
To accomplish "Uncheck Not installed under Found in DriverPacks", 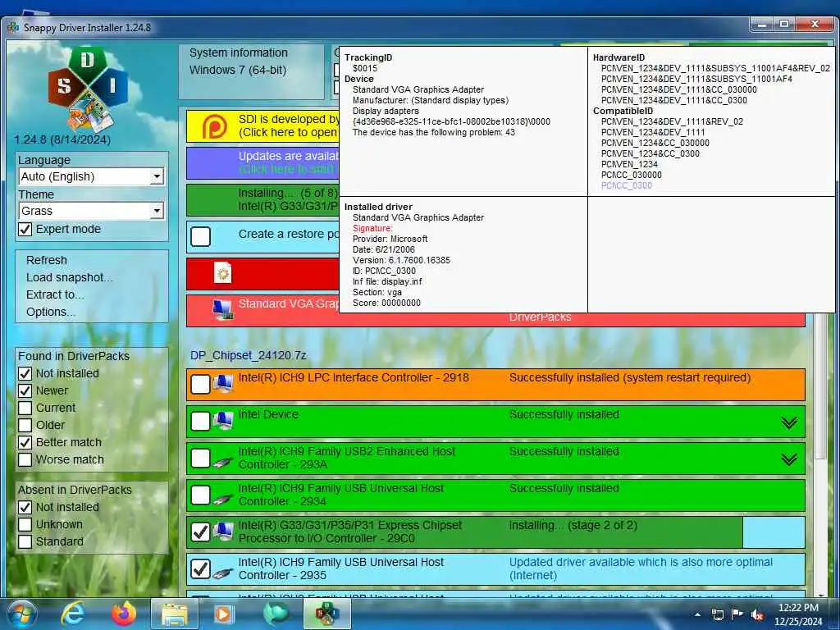I will tap(25, 373).
